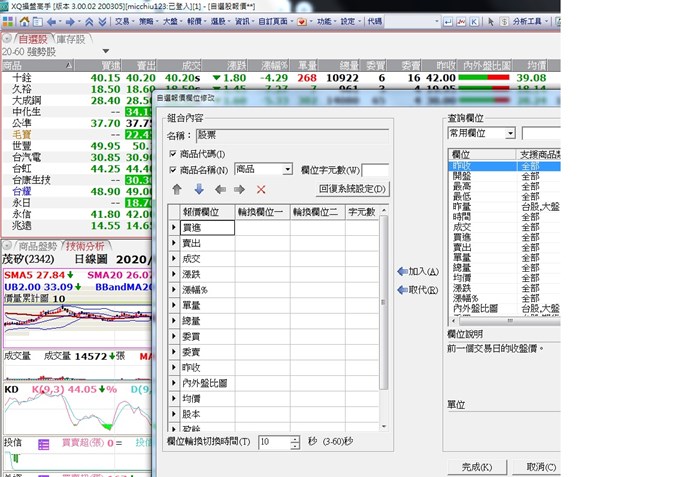The height and width of the screenshot is (477, 690).
Task: Expand the 常用欄位 category dropdown
Action: pos(510,133)
